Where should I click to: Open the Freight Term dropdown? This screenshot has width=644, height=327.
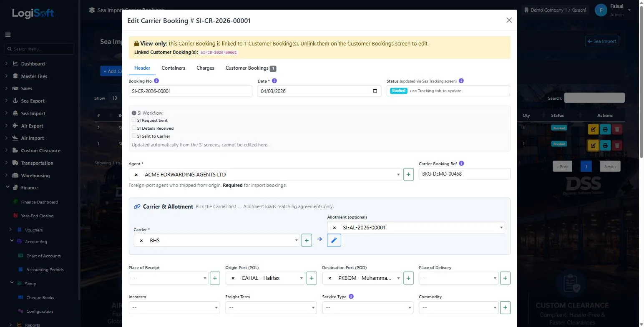271,308
